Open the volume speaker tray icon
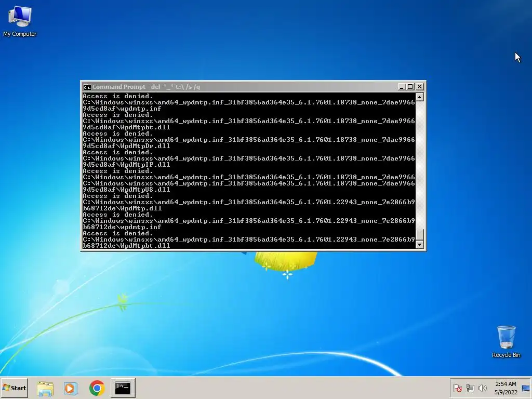This screenshot has height=399, width=532. click(x=482, y=388)
